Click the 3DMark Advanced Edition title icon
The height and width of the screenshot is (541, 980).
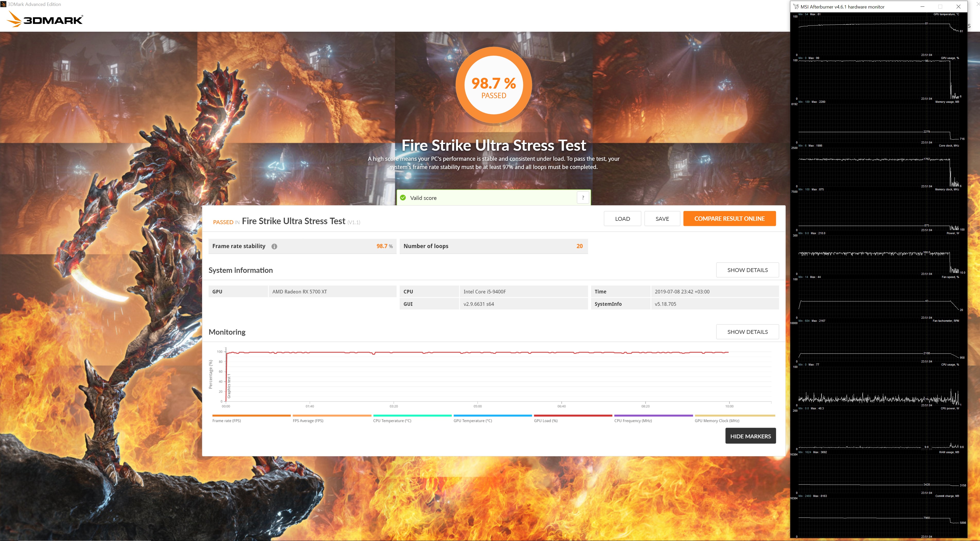point(3,4)
